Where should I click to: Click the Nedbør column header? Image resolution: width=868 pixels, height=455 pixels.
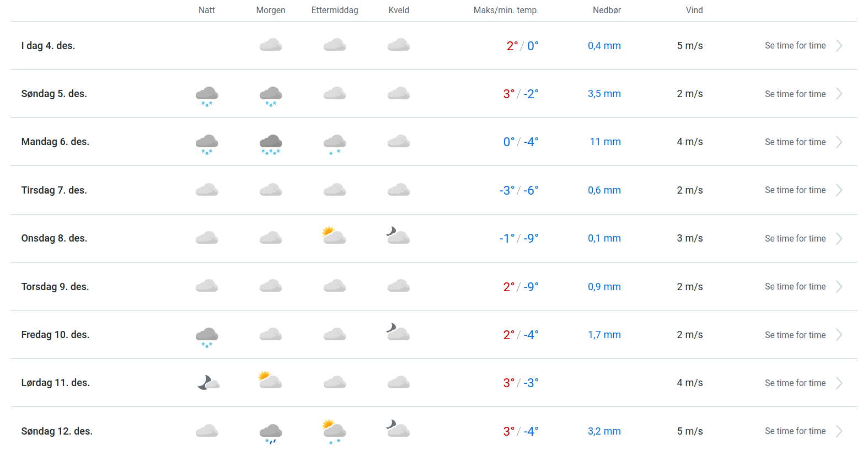click(607, 10)
